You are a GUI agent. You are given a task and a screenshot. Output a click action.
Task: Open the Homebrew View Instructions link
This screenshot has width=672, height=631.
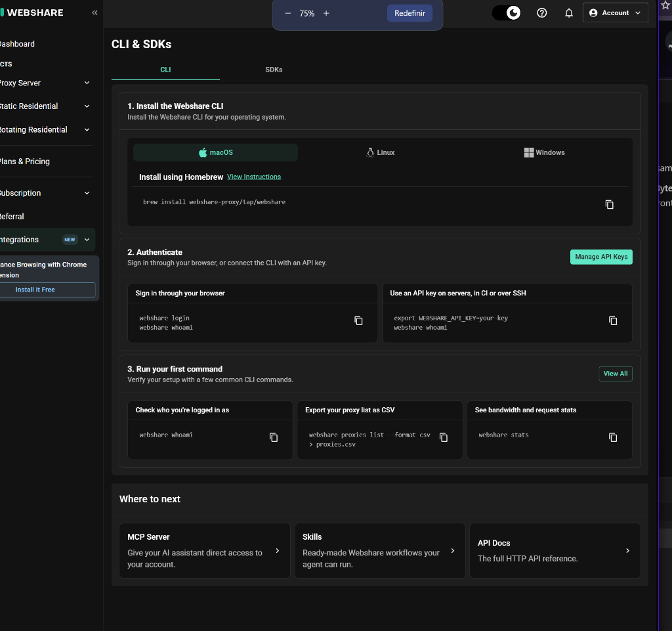254,177
